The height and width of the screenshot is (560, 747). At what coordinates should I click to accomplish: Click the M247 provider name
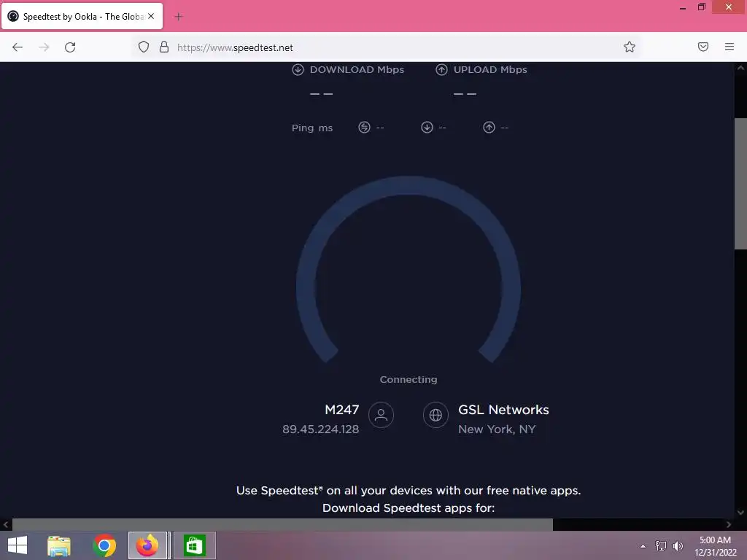point(341,410)
